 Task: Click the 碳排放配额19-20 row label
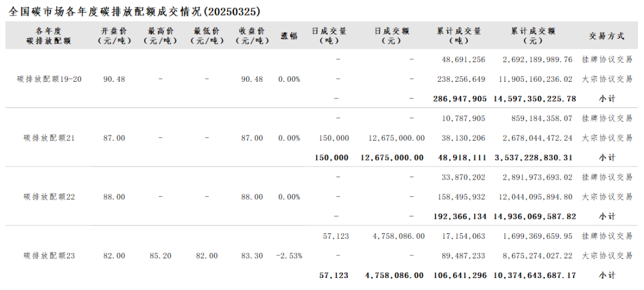point(49,79)
